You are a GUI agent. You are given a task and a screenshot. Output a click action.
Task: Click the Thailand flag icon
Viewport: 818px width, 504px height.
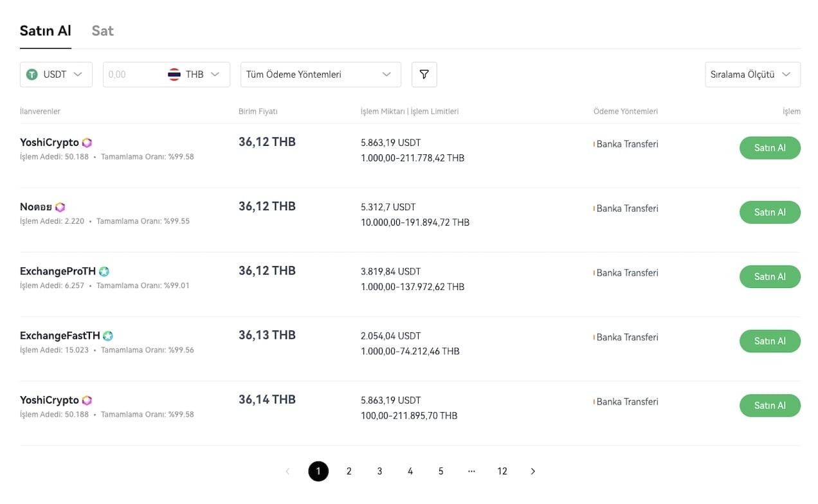pos(174,75)
